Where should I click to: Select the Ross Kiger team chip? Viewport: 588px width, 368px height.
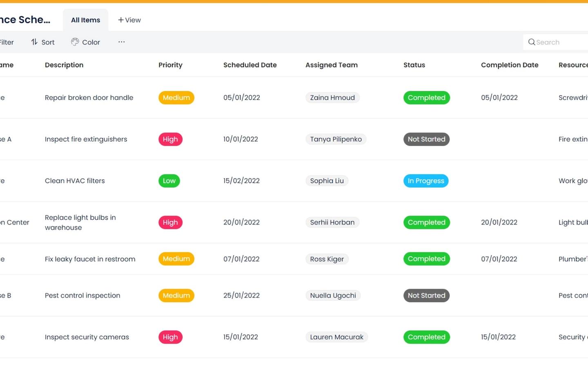pos(327,259)
